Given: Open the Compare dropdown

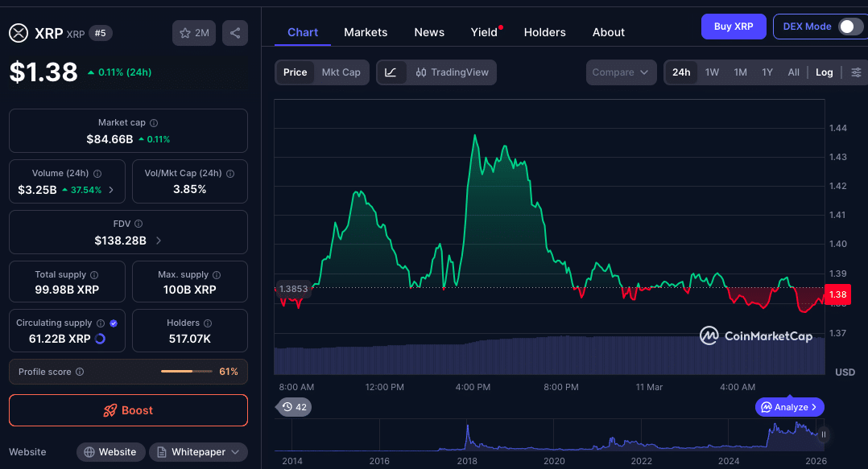Looking at the screenshot, I should pyautogui.click(x=621, y=72).
